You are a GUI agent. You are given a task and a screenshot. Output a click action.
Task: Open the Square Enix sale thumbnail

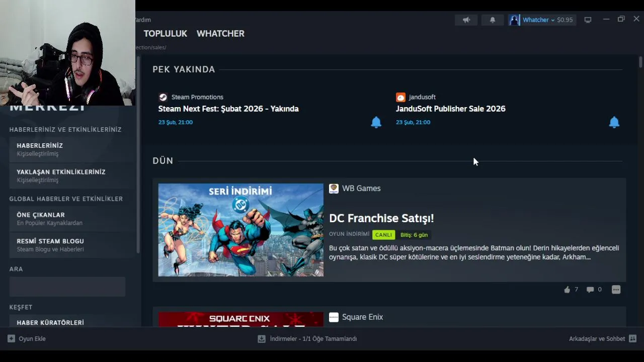[241, 319]
